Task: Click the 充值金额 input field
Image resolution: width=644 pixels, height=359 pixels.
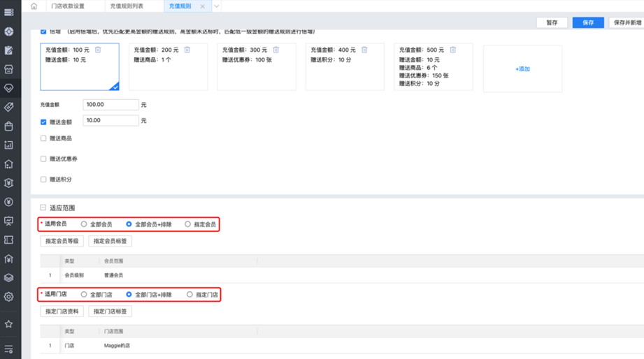Action: (x=110, y=105)
